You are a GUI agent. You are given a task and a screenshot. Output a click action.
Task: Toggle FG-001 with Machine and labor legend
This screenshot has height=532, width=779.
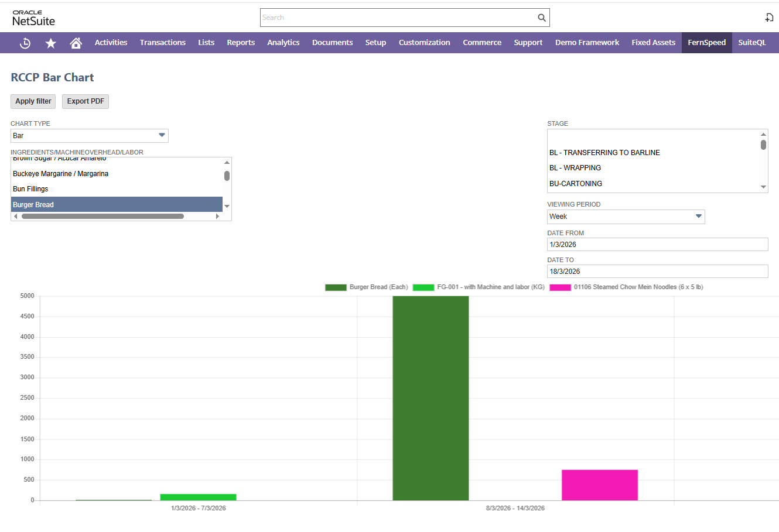(x=479, y=287)
